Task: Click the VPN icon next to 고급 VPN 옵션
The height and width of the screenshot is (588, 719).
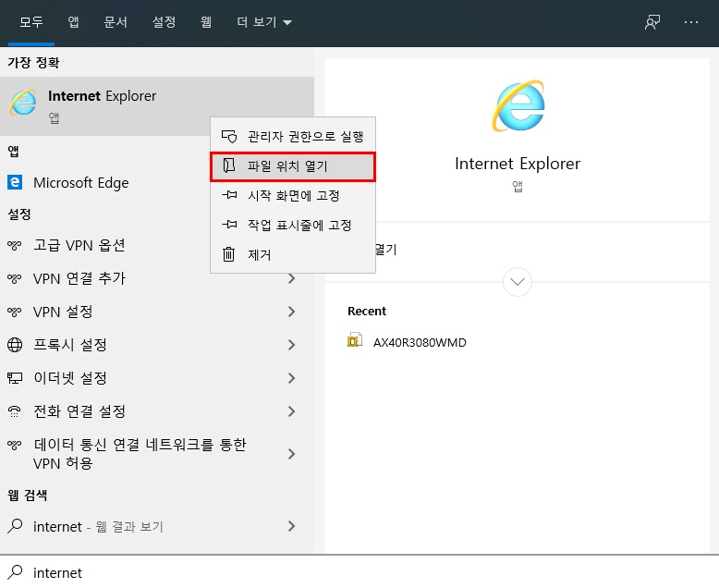Action: point(14,245)
